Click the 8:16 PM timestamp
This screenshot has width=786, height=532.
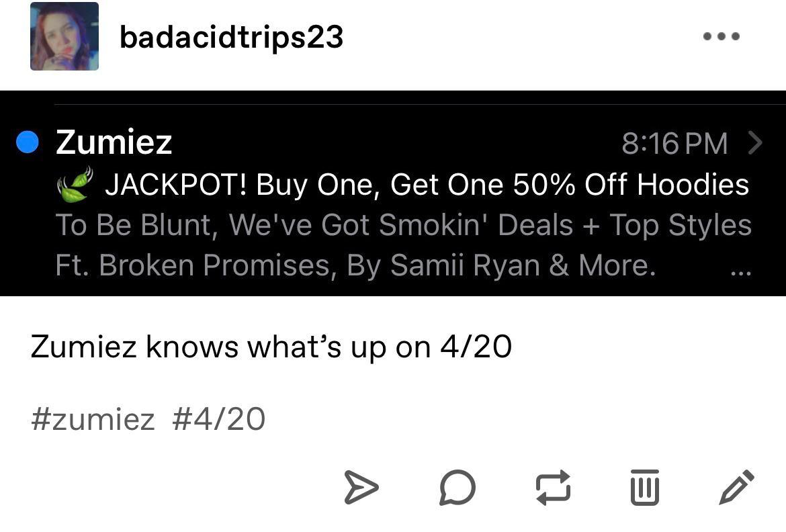pyautogui.click(x=672, y=142)
